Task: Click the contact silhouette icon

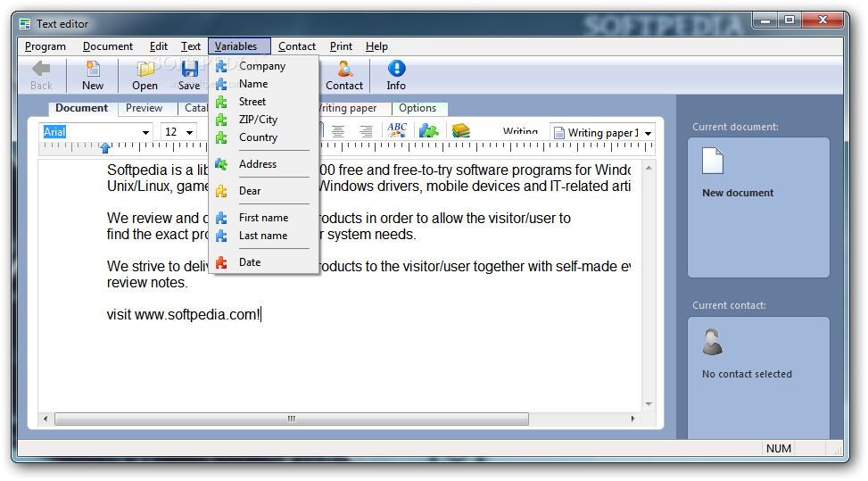Action: point(713,342)
